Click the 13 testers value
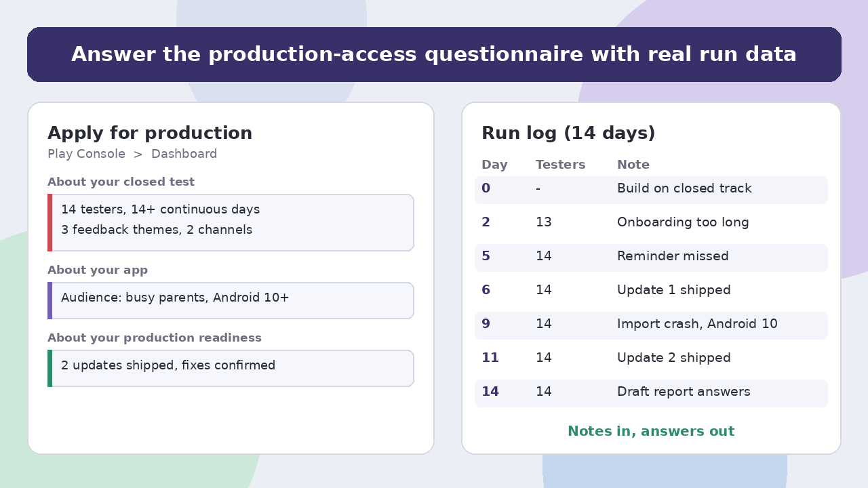The width and height of the screenshot is (868, 488). pos(544,222)
